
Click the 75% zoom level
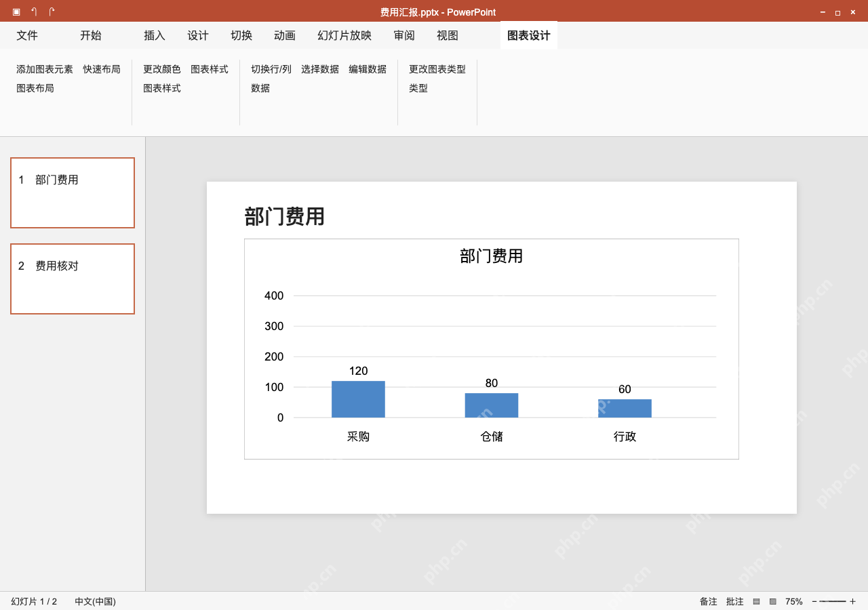point(794,601)
